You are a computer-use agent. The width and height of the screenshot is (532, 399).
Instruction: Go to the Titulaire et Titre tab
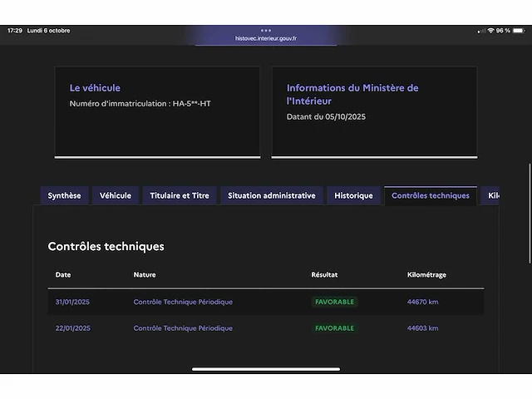(x=180, y=196)
